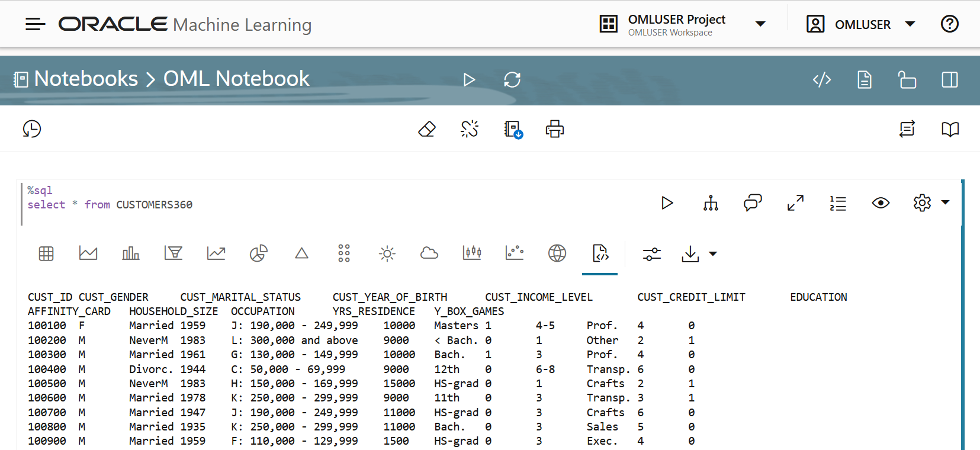Toggle the sidebar panel layout icon
The image size is (980, 450).
950,79
